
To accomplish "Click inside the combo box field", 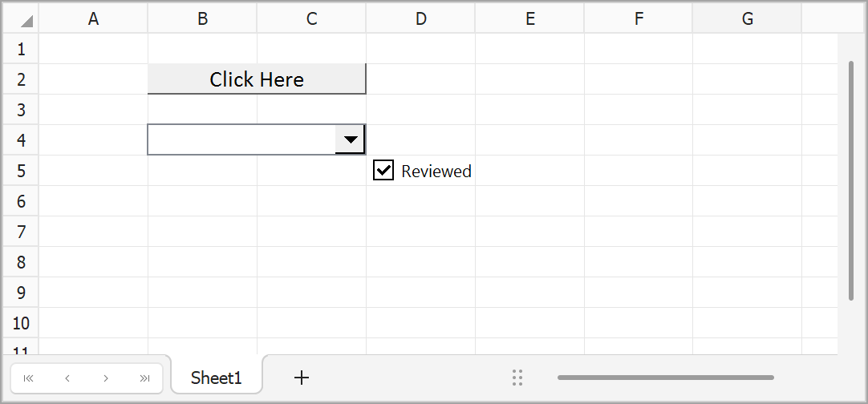I will [241, 139].
